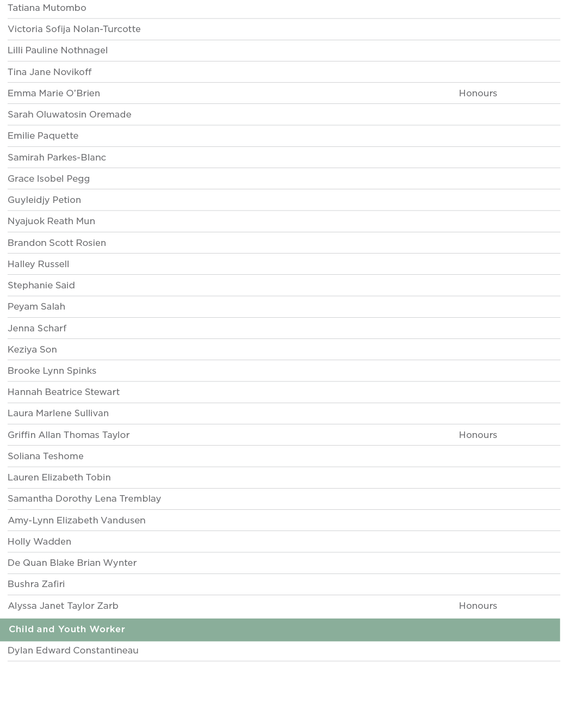564x728 pixels.
Task: Click Honours label beside Emma Marie O'Brien
Action: click(x=478, y=94)
